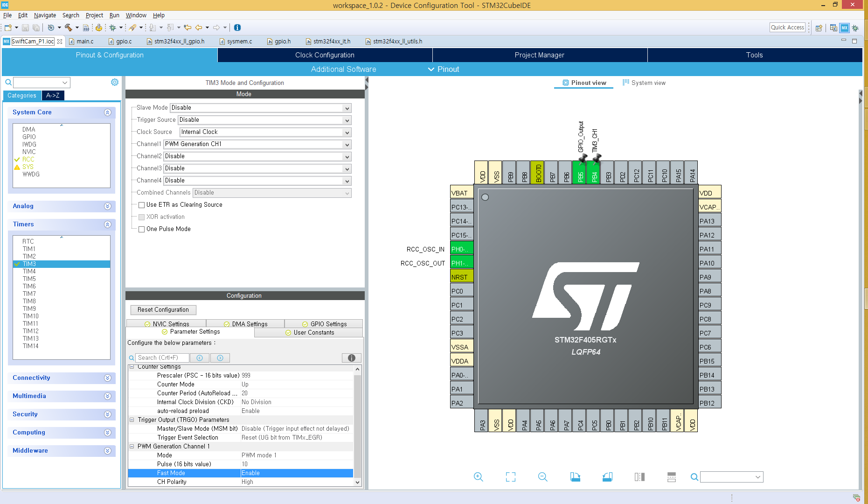Open the Project menu
The height and width of the screenshot is (504, 868).
pyautogui.click(x=94, y=15)
